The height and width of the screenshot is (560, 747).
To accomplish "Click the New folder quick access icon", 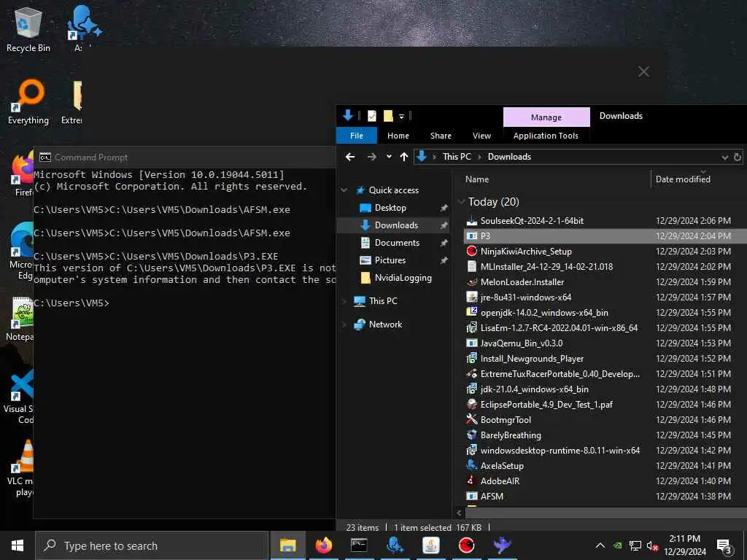I will tap(388, 116).
